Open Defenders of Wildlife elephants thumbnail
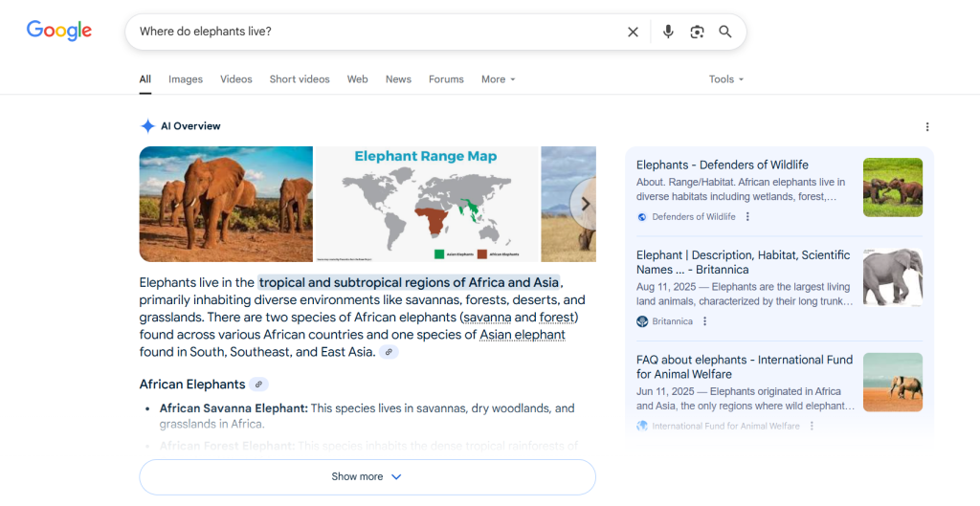Screen dimensions: 980x506 (893, 187)
